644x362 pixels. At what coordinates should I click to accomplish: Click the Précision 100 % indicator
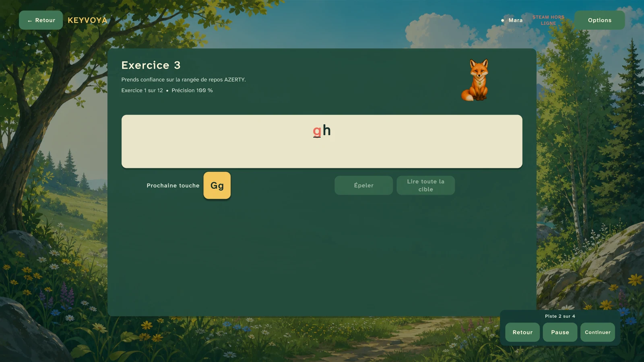(192, 90)
